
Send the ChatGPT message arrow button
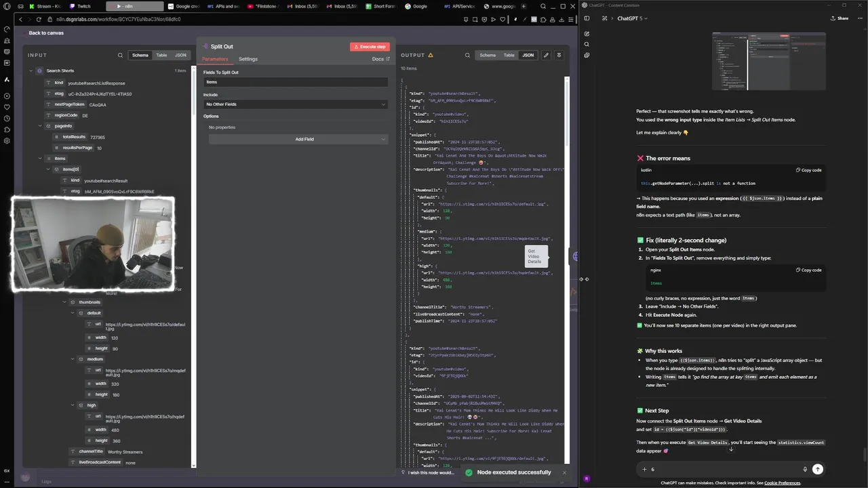[x=818, y=469]
